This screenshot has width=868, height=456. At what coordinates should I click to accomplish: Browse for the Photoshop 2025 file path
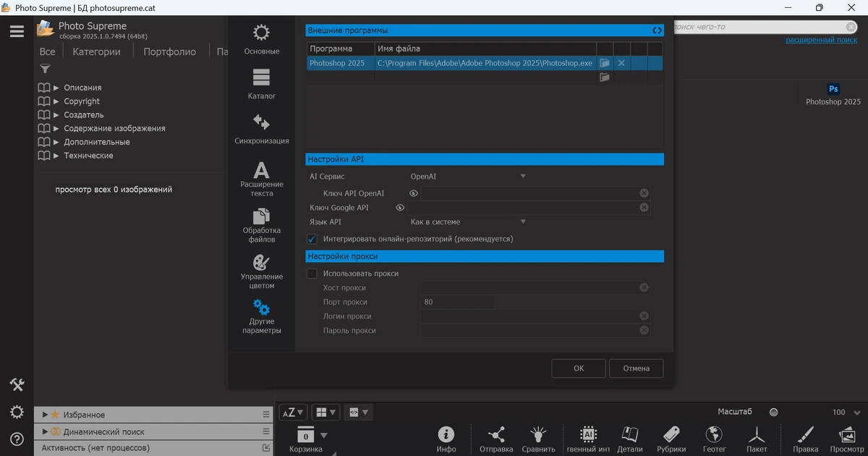click(x=604, y=63)
